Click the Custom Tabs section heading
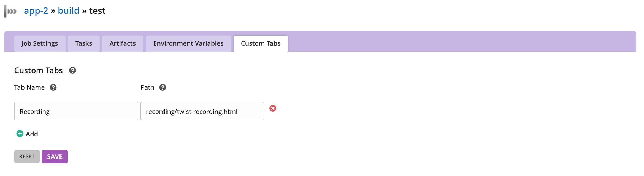 [39, 70]
